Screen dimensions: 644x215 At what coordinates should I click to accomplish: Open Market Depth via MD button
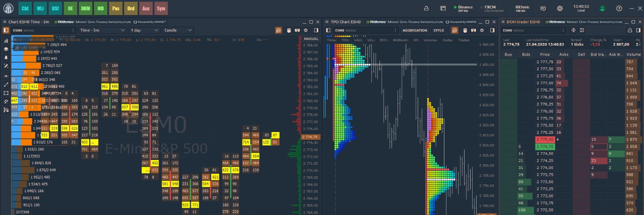tap(100, 8)
